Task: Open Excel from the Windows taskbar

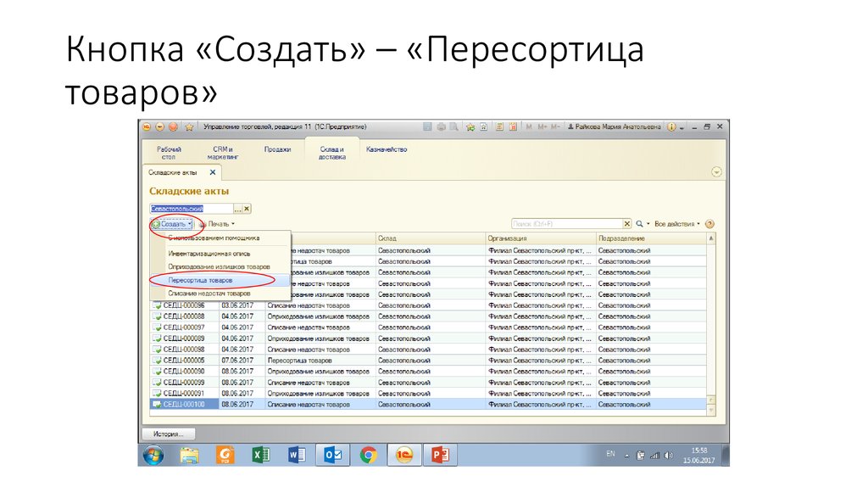Action: 260,455
